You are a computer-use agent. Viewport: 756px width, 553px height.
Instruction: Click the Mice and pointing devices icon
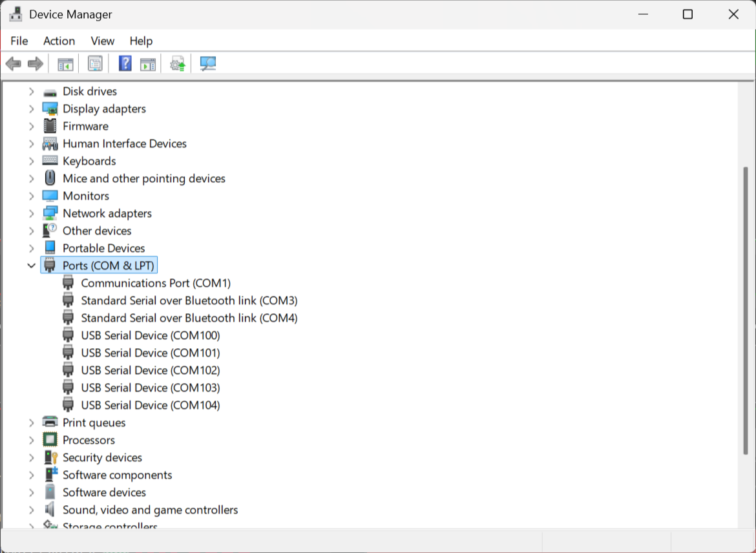[50, 178]
